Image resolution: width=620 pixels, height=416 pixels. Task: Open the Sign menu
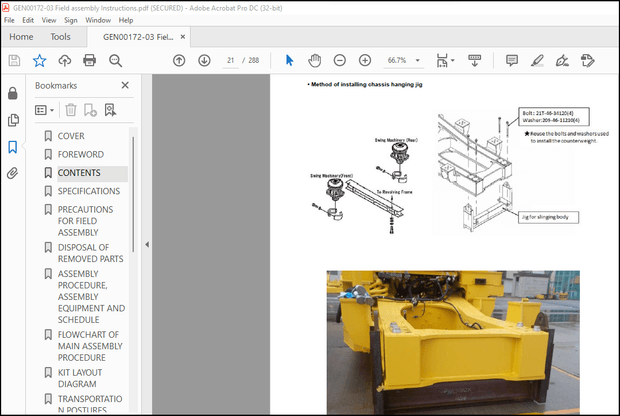71,20
